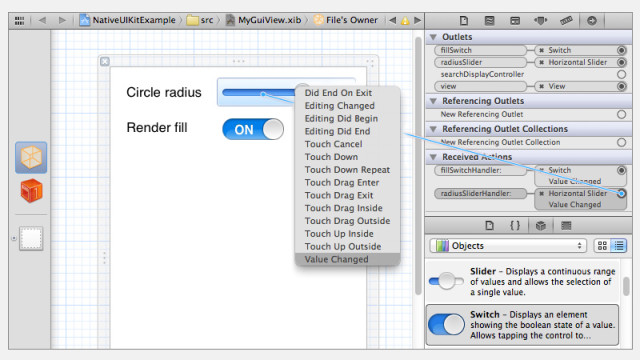640x360 pixels.
Task: Remove radiusSlider Horizontal Slider connection x
Action: point(542,62)
